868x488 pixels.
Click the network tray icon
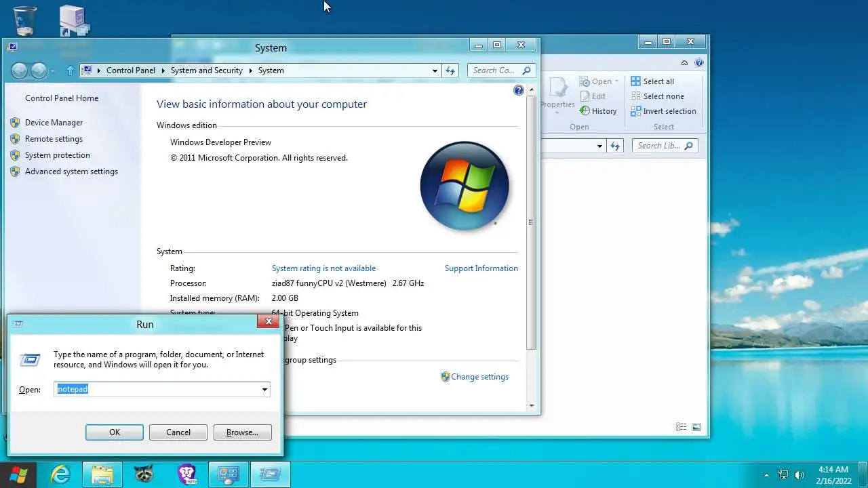(783, 475)
